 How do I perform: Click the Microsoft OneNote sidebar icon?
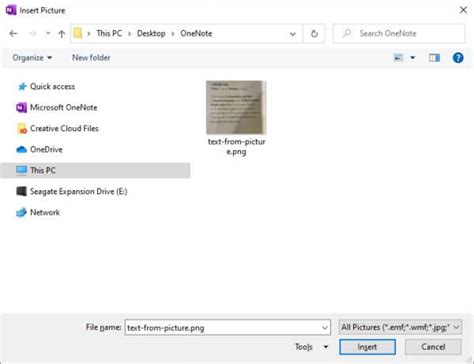pos(21,108)
